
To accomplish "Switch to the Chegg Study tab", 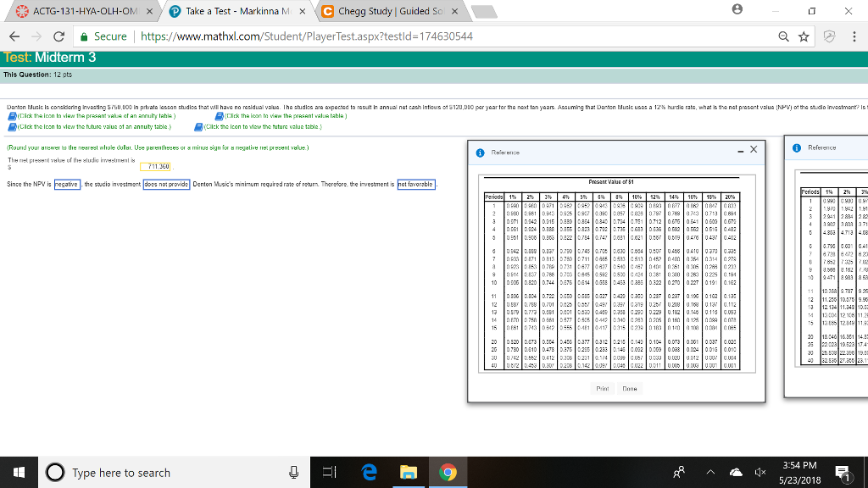I will click(x=390, y=11).
